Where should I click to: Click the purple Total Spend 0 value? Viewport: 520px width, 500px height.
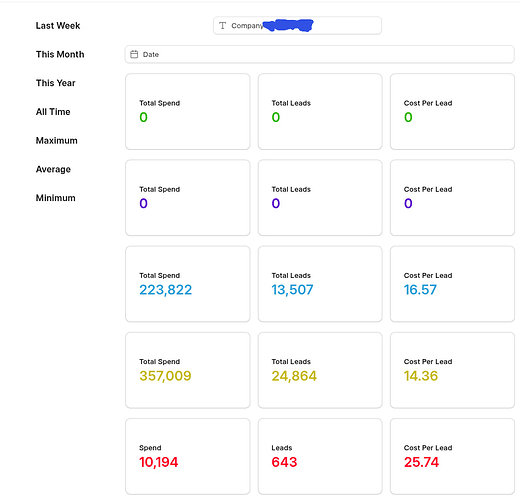tap(143, 203)
